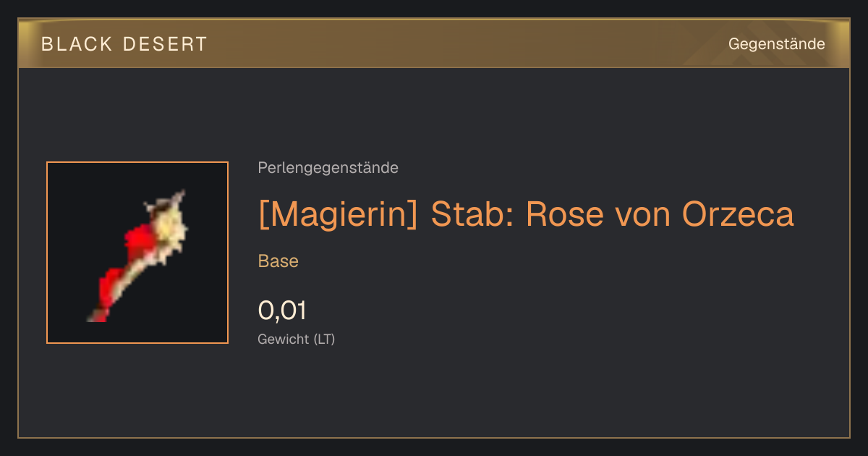This screenshot has height=456, width=868.
Task: Click the empty dark card area below the weight
Action: click(x=434, y=394)
